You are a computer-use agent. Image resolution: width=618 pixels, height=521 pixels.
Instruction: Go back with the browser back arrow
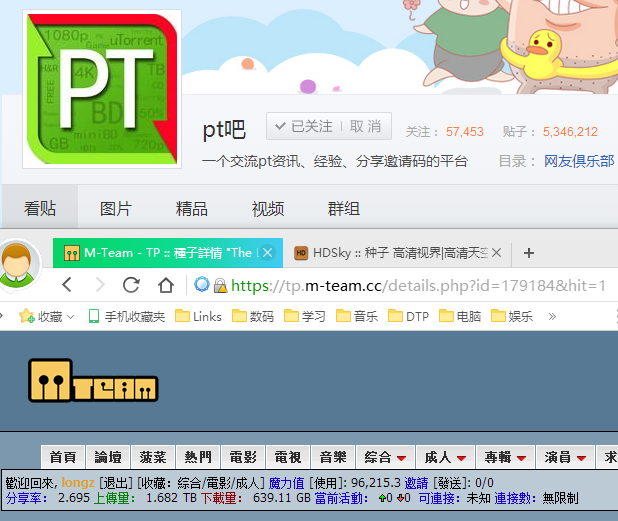coord(67,285)
